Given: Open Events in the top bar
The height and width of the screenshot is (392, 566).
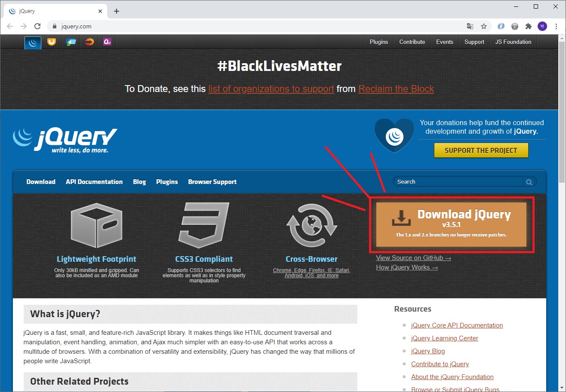Looking at the screenshot, I should (445, 42).
